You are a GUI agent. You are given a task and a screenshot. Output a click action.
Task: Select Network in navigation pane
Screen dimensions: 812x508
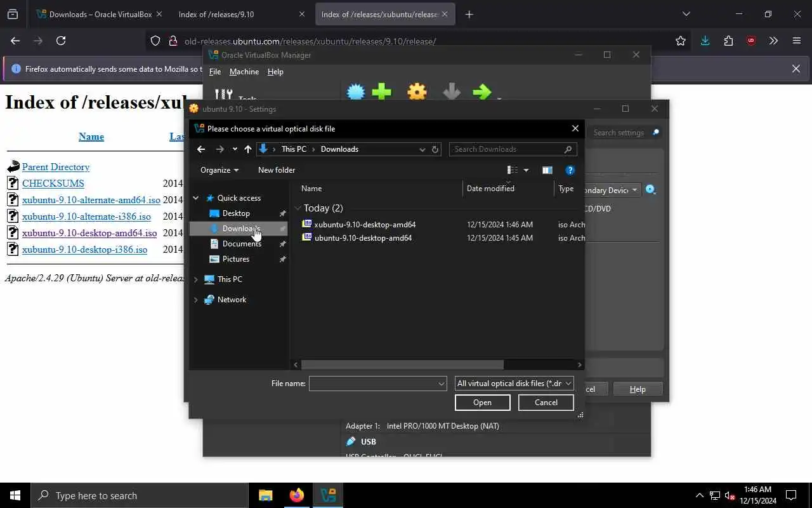(232, 300)
